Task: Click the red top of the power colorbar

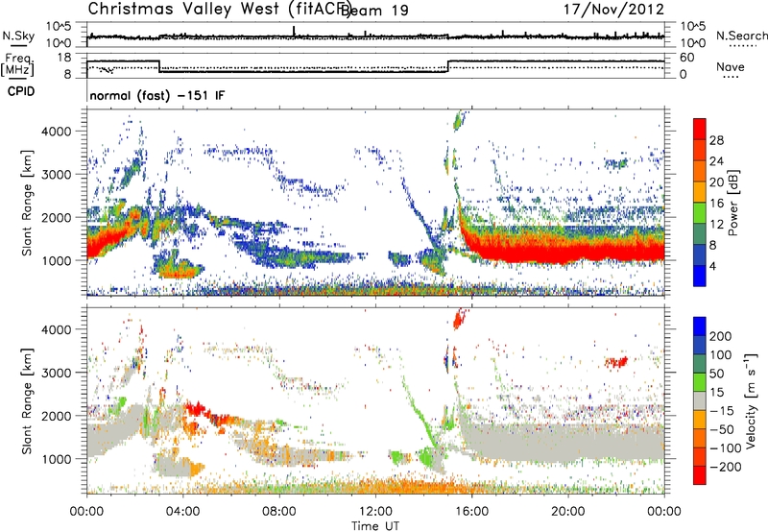Action: coord(700,129)
